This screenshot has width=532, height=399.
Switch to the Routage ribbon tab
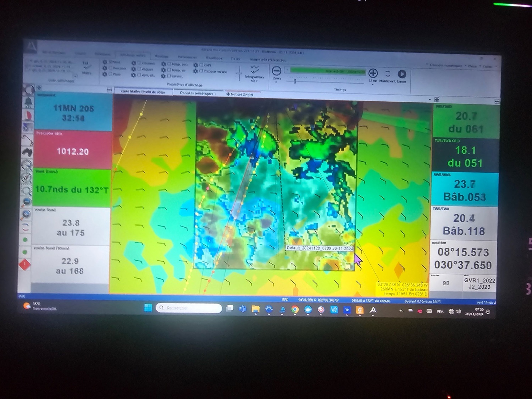click(162, 56)
